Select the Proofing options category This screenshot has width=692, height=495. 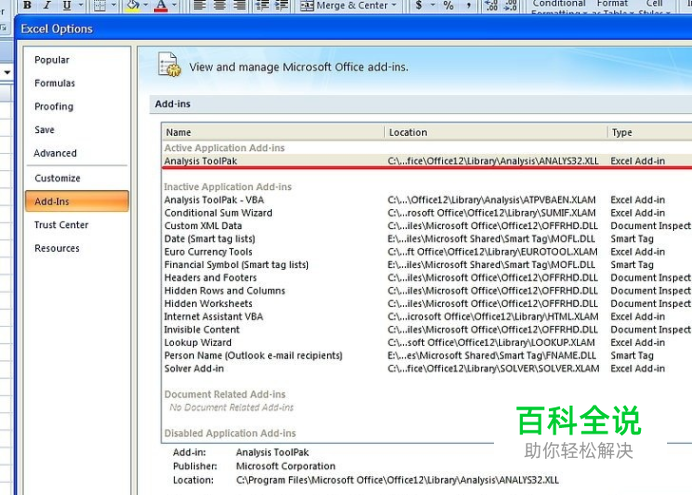coord(54,106)
